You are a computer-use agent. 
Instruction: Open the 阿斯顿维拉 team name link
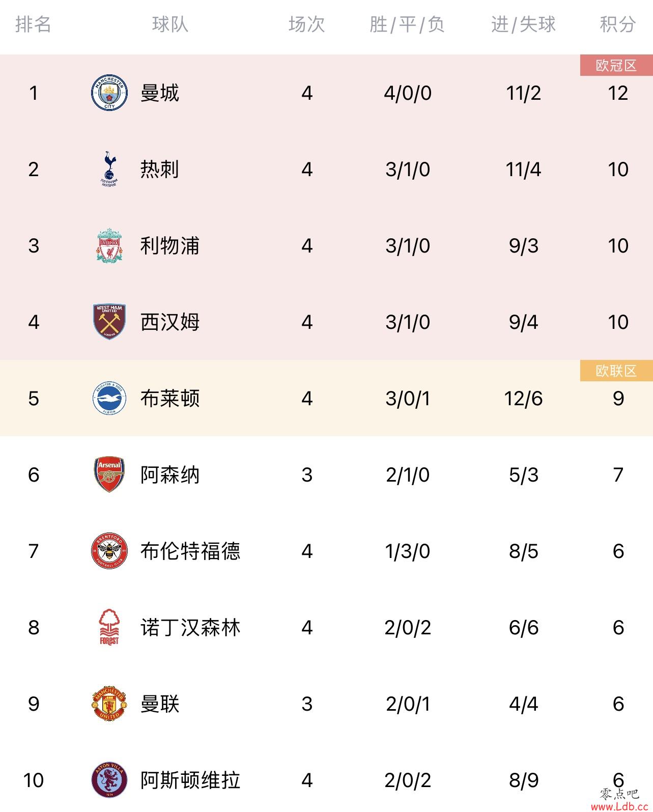(190, 780)
